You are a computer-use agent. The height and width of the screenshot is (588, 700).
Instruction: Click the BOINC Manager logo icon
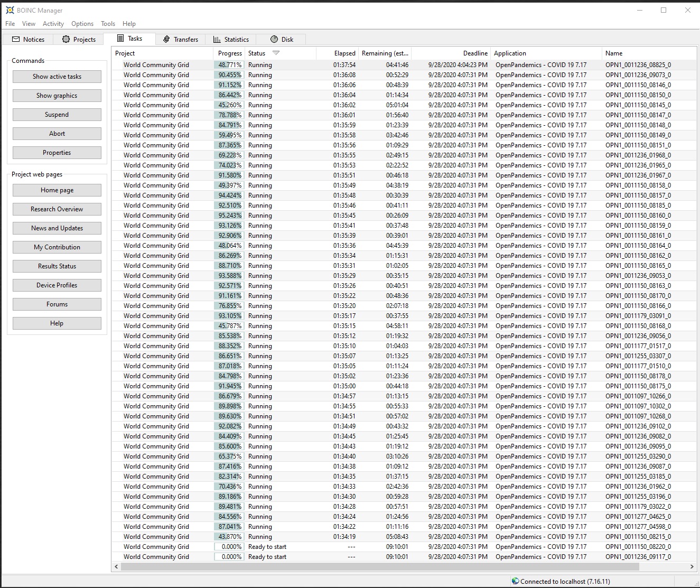(x=10, y=10)
